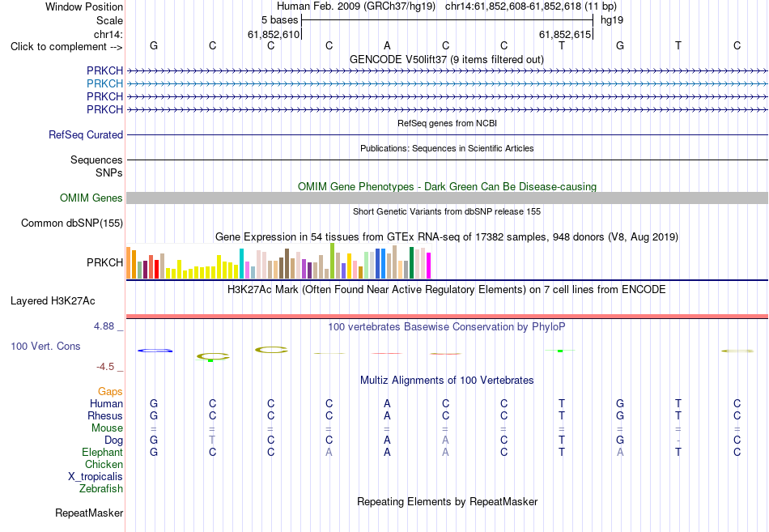769x532 pixels.
Task: Select the Mouse alignment row label
Action: [x=107, y=428]
